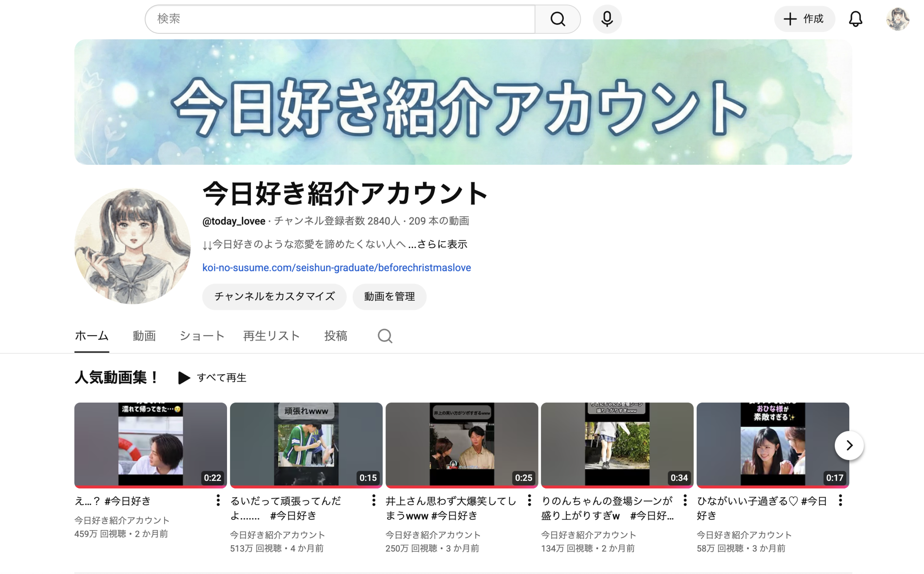Open options menu on the え…？ #今日好き video

coord(218,500)
